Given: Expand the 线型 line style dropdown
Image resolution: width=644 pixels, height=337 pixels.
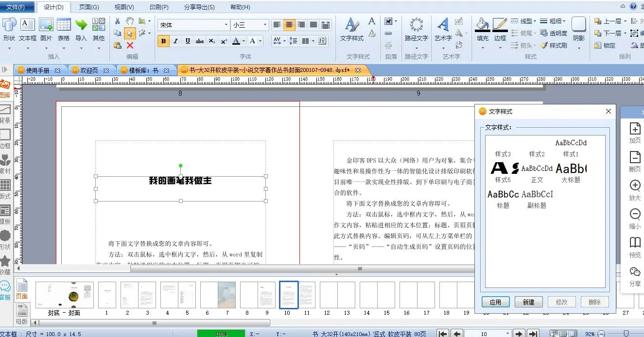Looking at the screenshot, I should pyautogui.click(x=535, y=21).
